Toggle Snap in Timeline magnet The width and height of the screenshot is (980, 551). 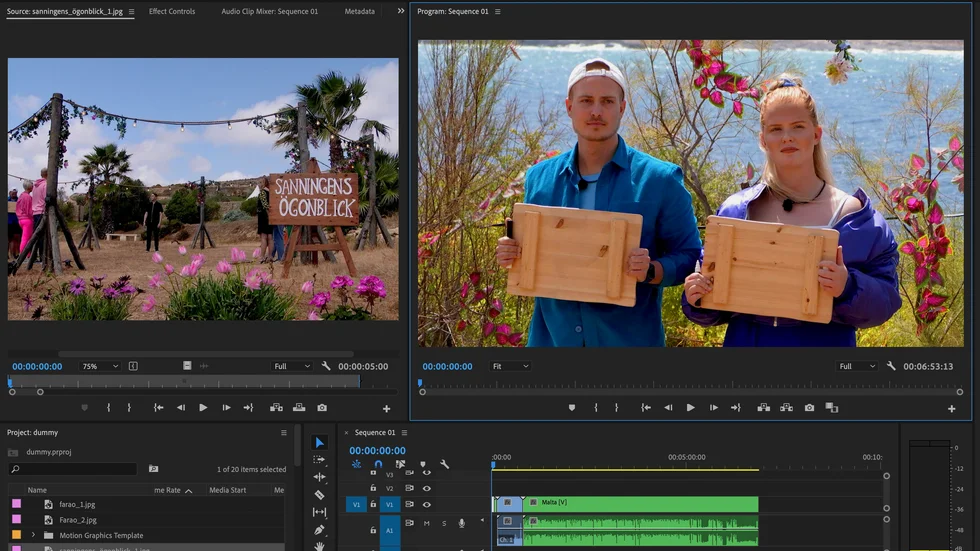378,464
